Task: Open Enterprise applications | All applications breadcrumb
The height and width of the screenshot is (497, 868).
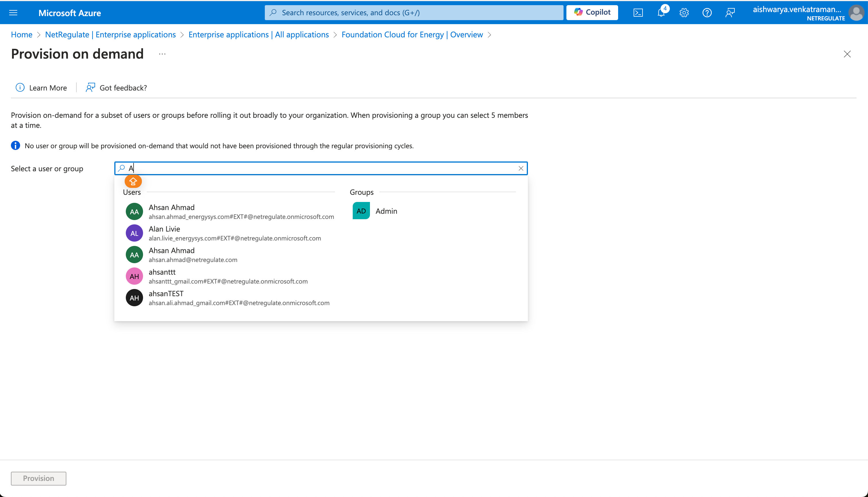Action: click(259, 34)
